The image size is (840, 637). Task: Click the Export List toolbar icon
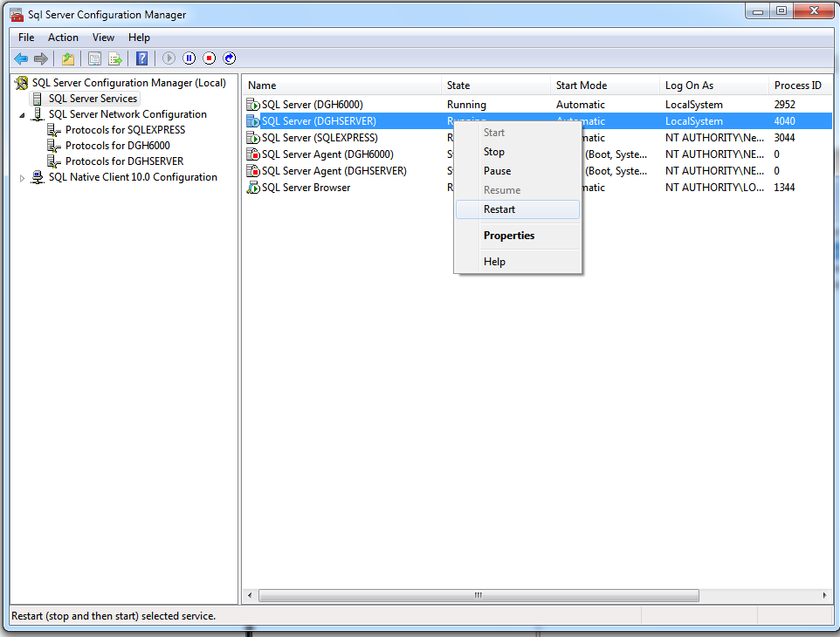pos(115,58)
